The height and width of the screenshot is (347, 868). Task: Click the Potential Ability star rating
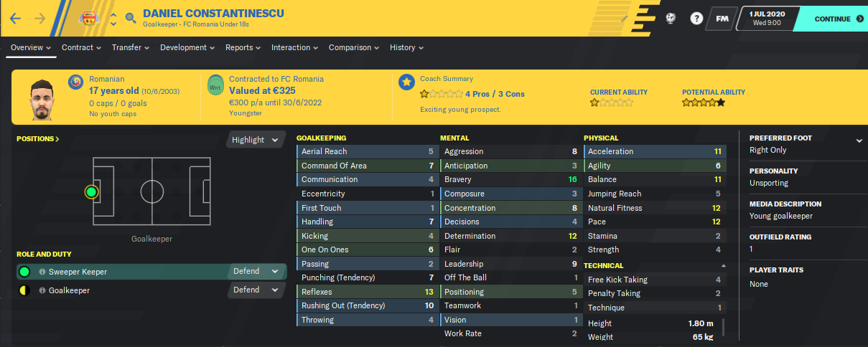[704, 103]
